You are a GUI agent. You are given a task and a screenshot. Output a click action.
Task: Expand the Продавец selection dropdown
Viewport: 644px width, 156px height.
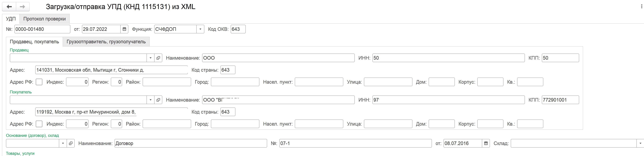(x=151, y=58)
